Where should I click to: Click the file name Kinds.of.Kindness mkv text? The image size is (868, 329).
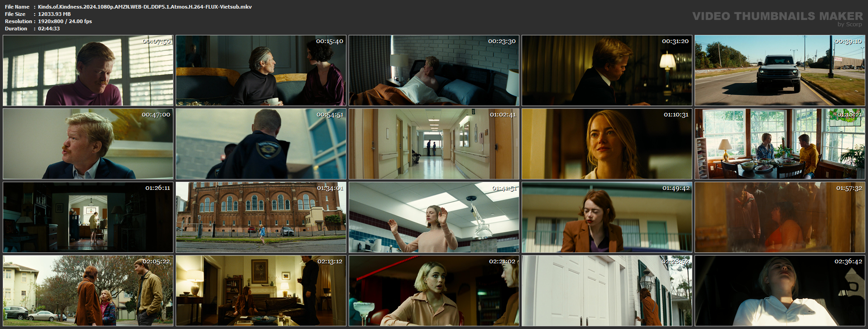point(145,7)
